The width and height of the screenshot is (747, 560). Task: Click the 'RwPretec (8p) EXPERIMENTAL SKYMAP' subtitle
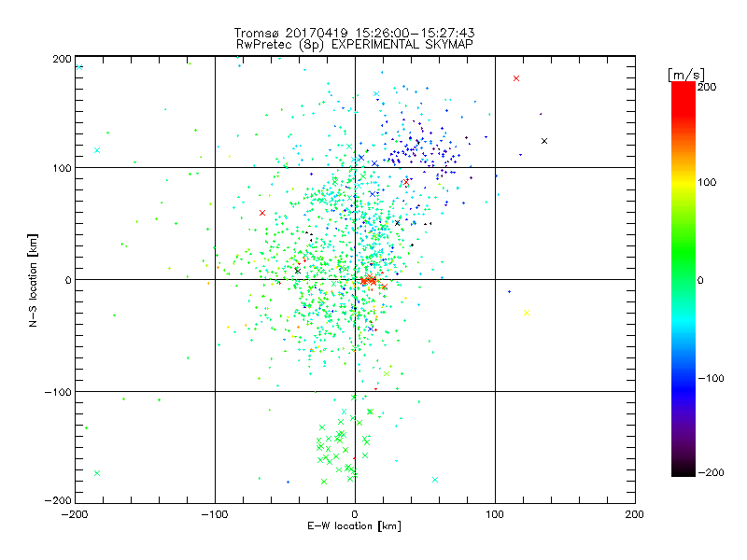[x=354, y=45]
